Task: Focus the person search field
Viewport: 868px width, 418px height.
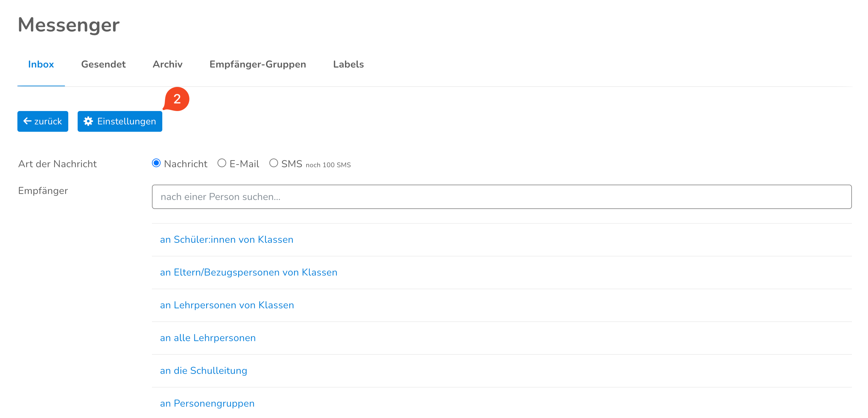Action: pyautogui.click(x=501, y=197)
